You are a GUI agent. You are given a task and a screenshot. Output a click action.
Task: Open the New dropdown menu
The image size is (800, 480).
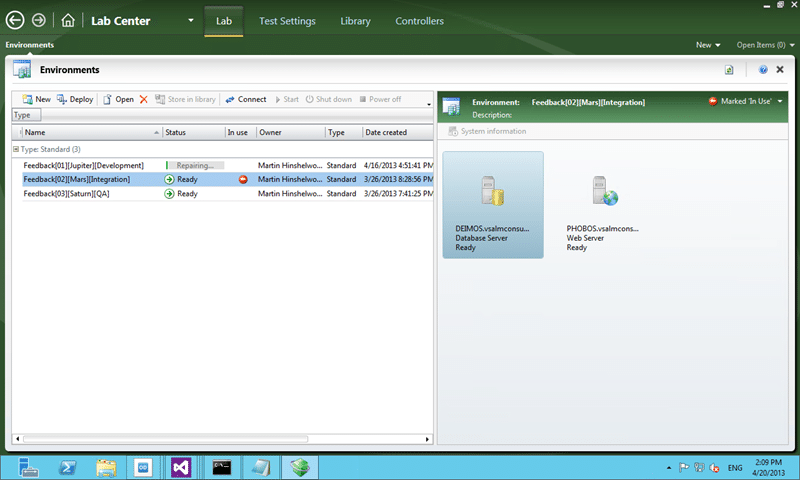(708, 45)
